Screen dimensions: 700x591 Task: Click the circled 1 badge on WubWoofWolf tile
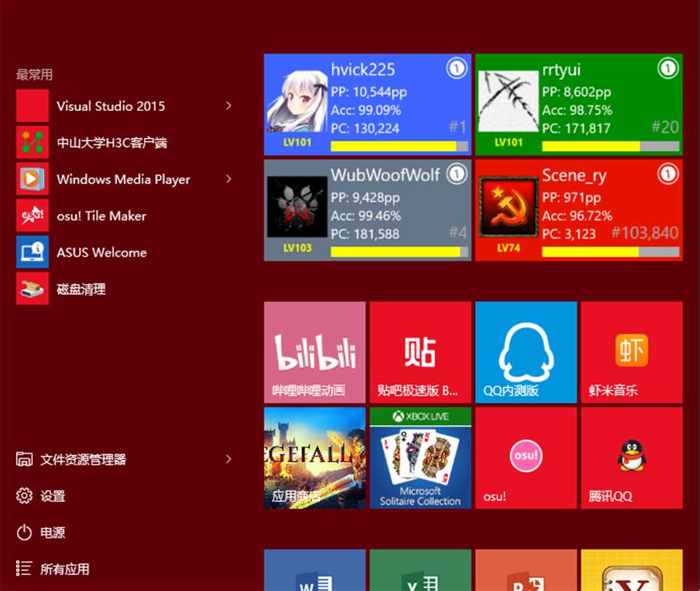456,174
